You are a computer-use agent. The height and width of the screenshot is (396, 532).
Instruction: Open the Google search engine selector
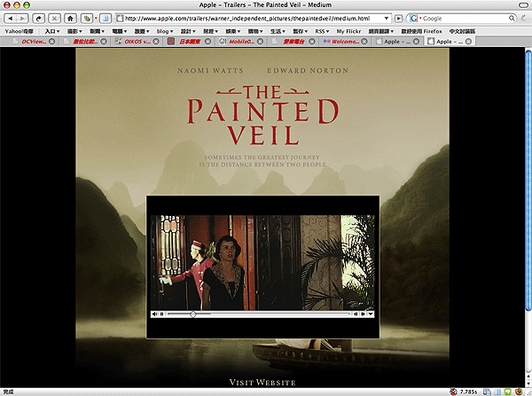click(x=415, y=19)
